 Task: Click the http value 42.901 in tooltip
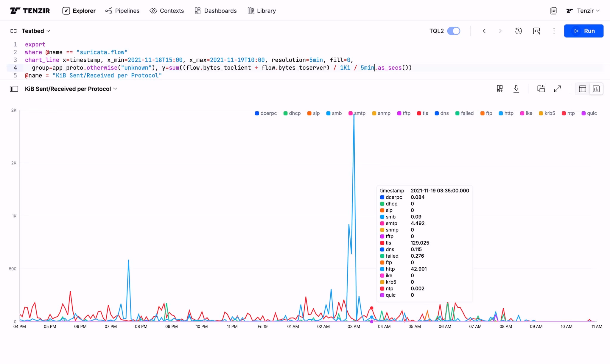point(418,269)
